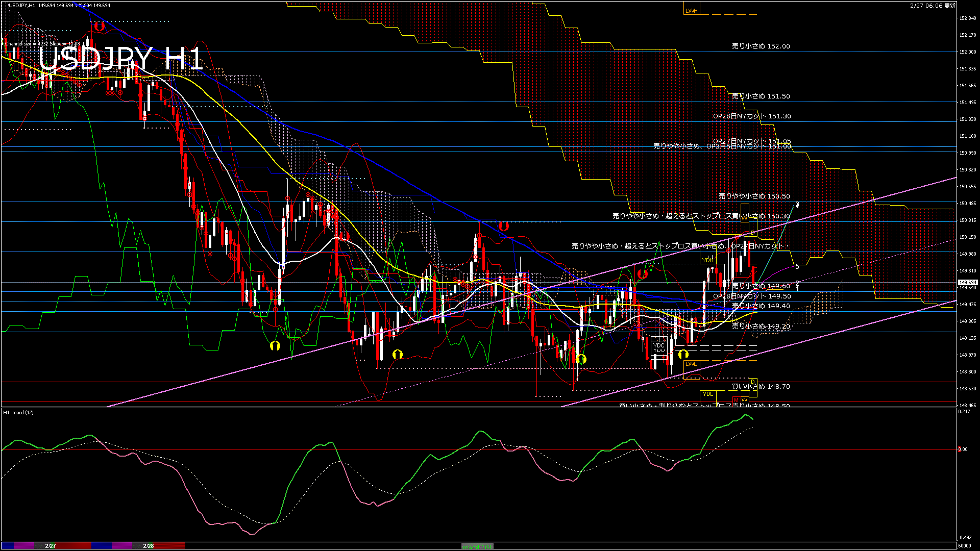The width and height of the screenshot is (980, 551).
Task: Click the yellow up-arrow beside LWL box
Action: 683,354
